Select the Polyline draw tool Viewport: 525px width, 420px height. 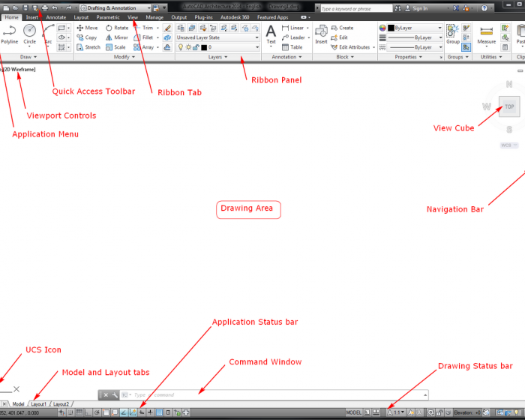click(x=9, y=34)
